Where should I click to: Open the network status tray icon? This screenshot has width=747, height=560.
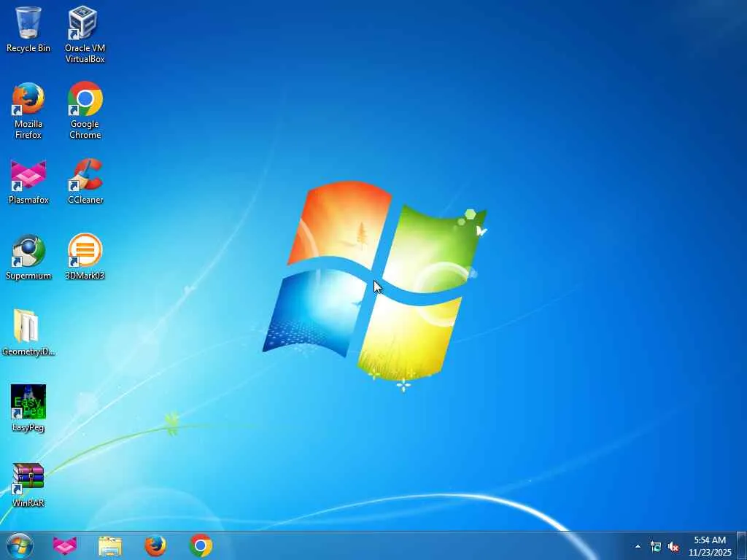(x=656, y=547)
